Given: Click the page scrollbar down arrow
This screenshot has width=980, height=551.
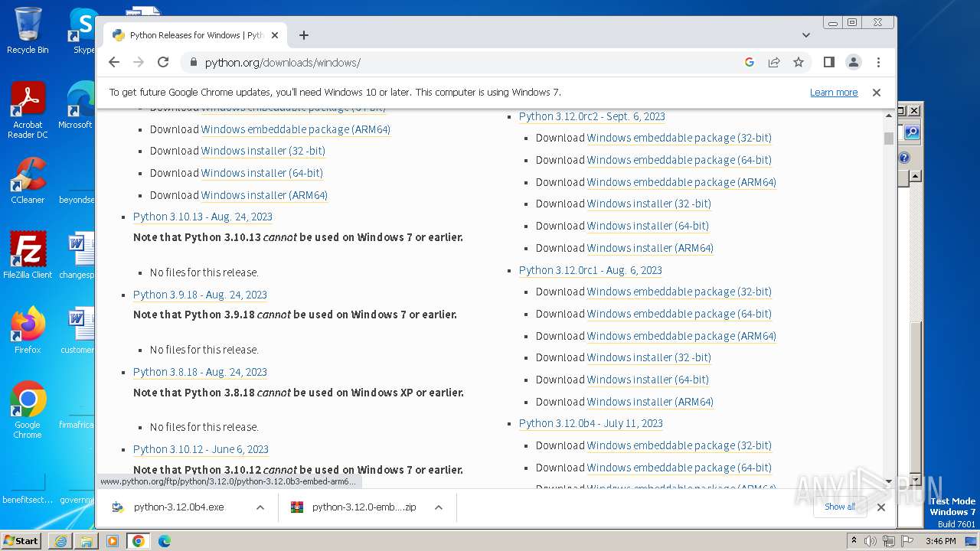Looking at the screenshot, I should tap(889, 481).
